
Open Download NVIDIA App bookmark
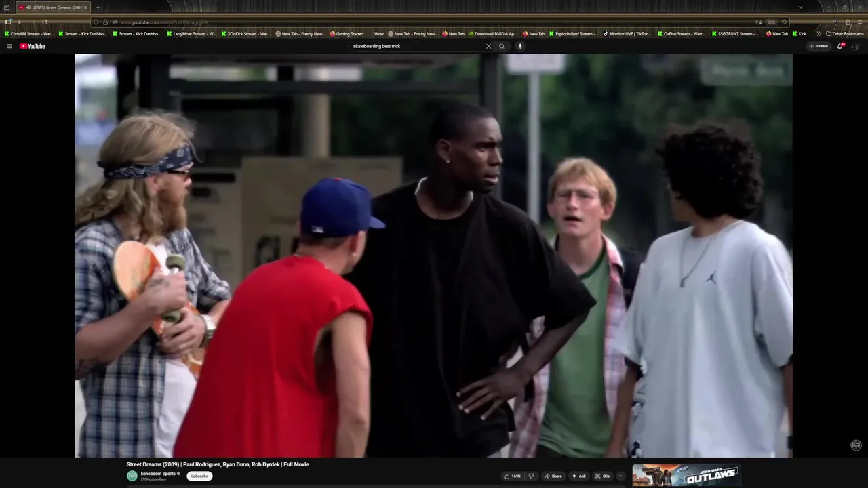coord(492,33)
